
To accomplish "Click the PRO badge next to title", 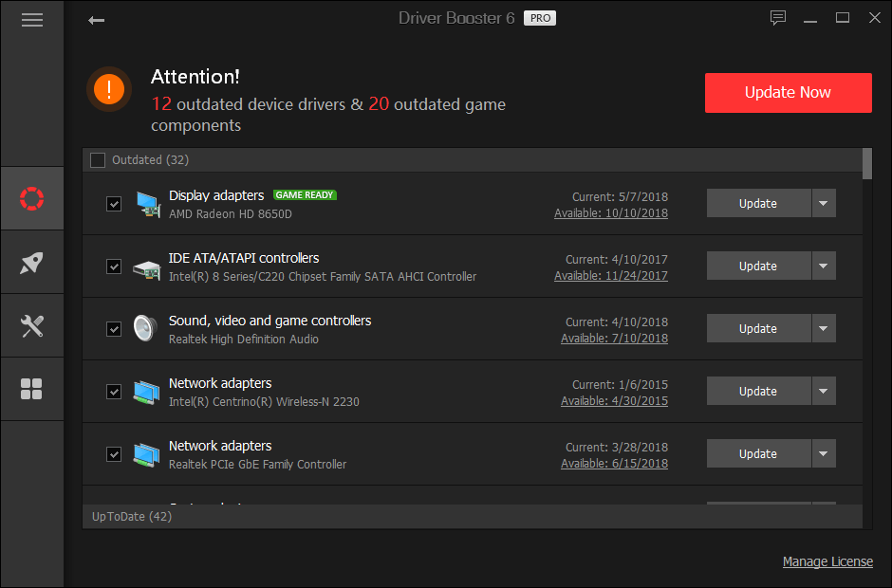I will coord(539,17).
